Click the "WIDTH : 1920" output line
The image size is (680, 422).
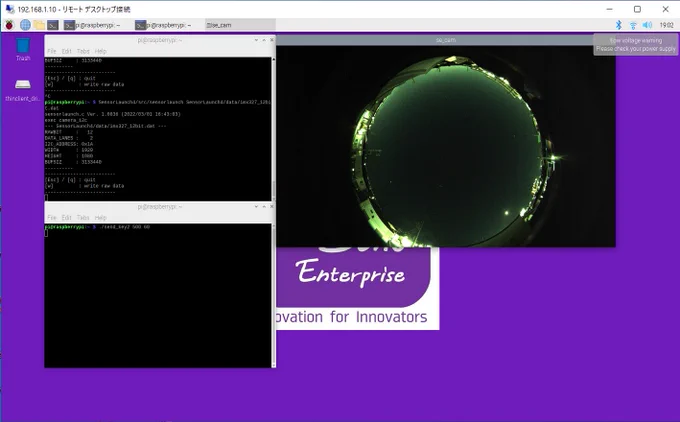coord(69,150)
